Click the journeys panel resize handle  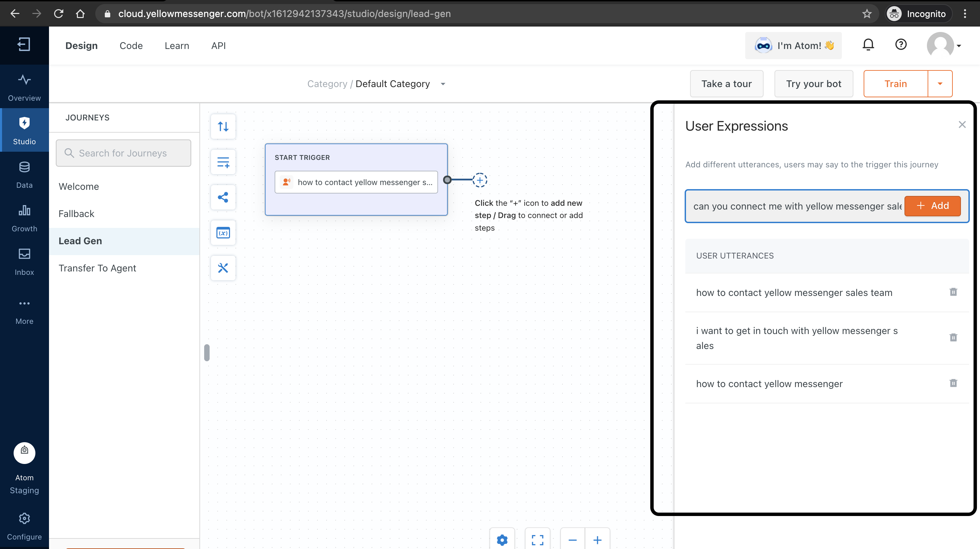click(207, 352)
